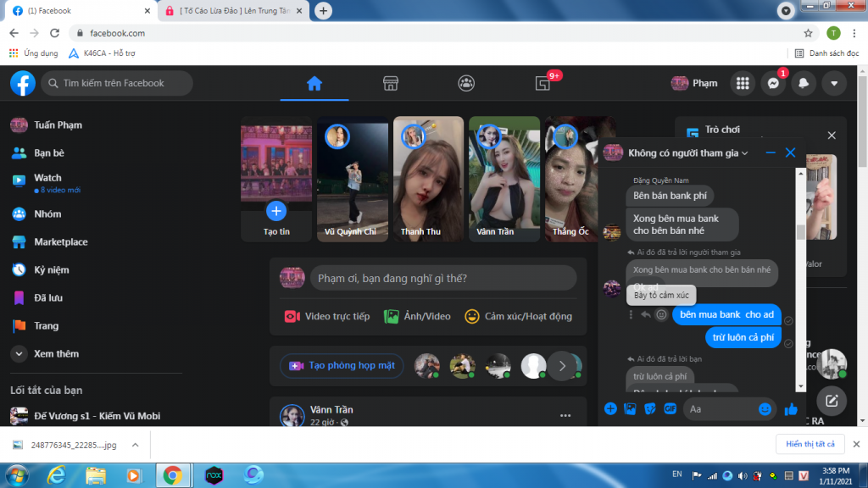Open Messenger from the top bar
This screenshot has width=868, height=488.
[772, 83]
